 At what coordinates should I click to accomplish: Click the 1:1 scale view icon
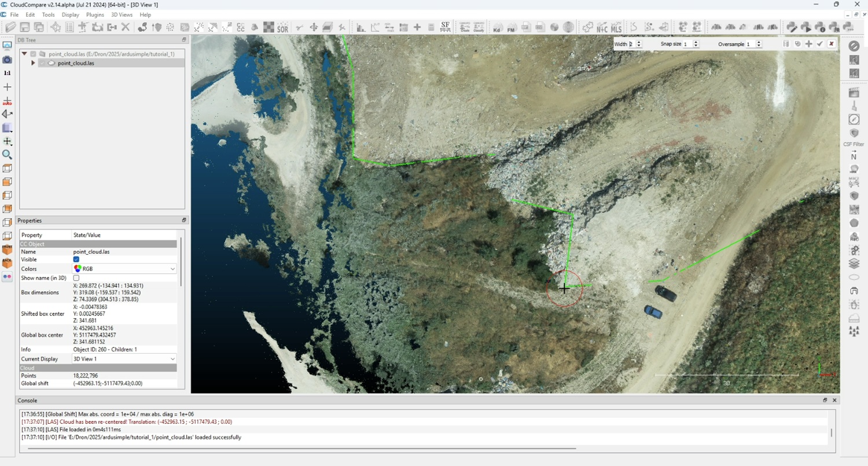point(7,74)
